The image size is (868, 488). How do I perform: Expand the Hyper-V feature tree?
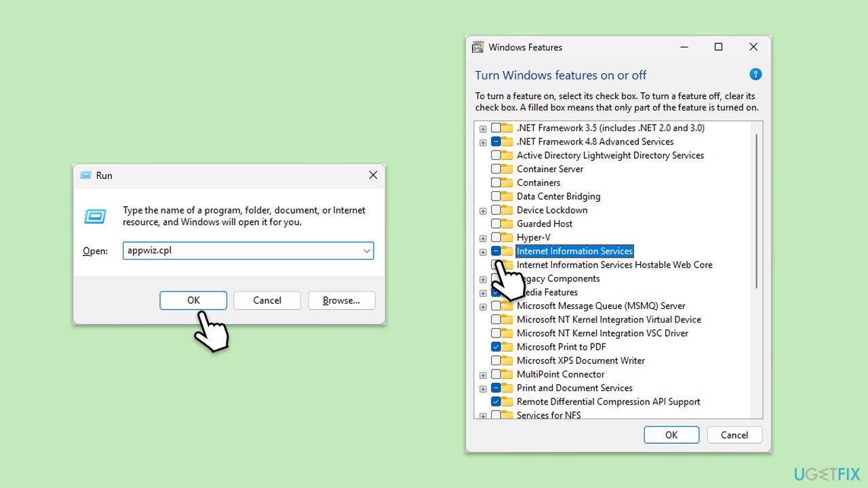click(x=483, y=238)
